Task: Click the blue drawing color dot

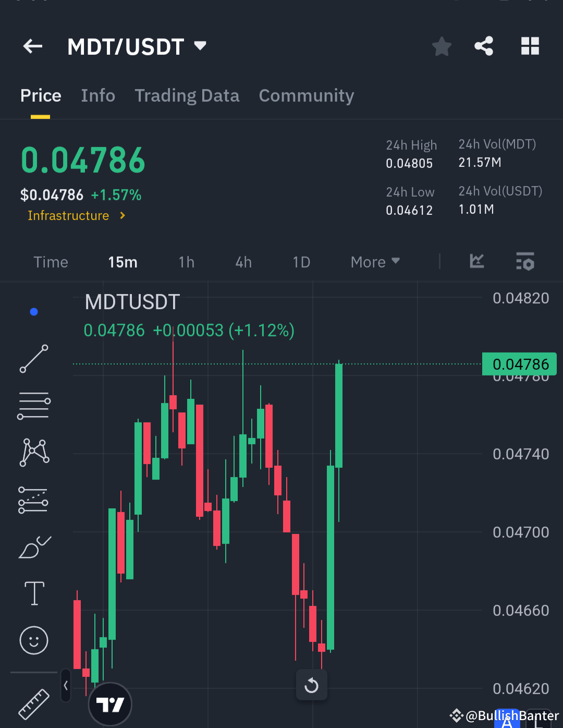Action: click(x=34, y=311)
